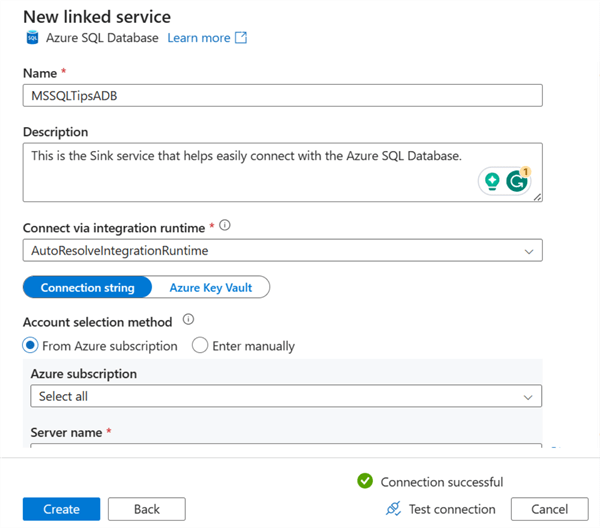Screen dimensions: 600x528
Task: Click the Name label
Action: [x=40, y=73]
